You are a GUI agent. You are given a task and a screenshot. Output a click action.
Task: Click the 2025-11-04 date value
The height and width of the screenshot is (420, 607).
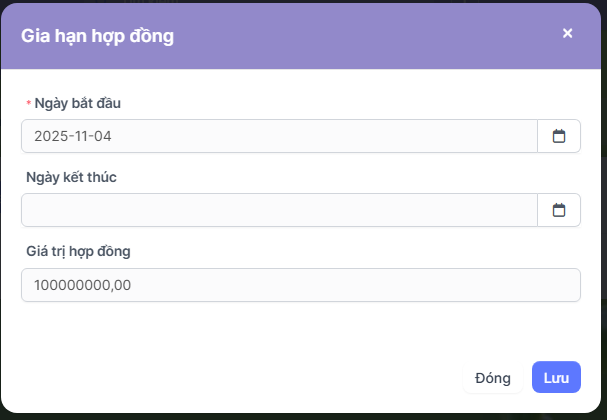(x=72, y=136)
